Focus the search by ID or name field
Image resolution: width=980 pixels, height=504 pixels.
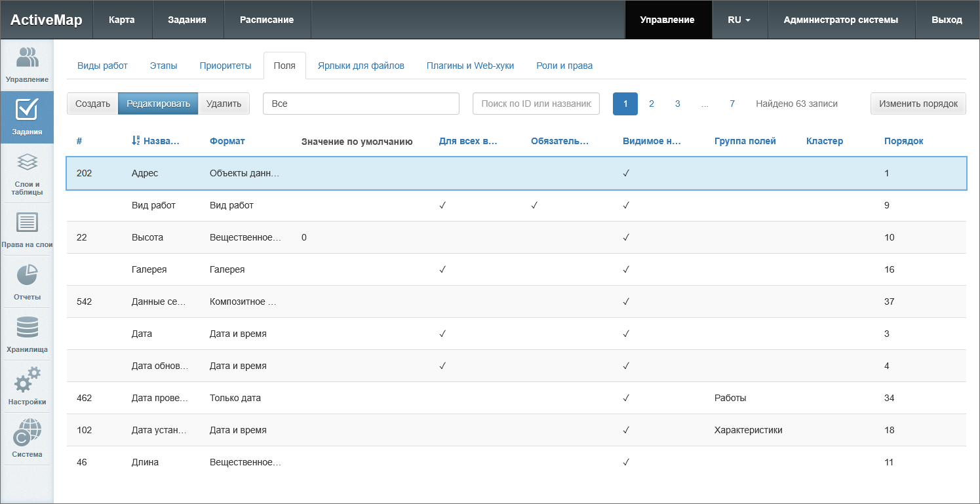pyautogui.click(x=536, y=104)
